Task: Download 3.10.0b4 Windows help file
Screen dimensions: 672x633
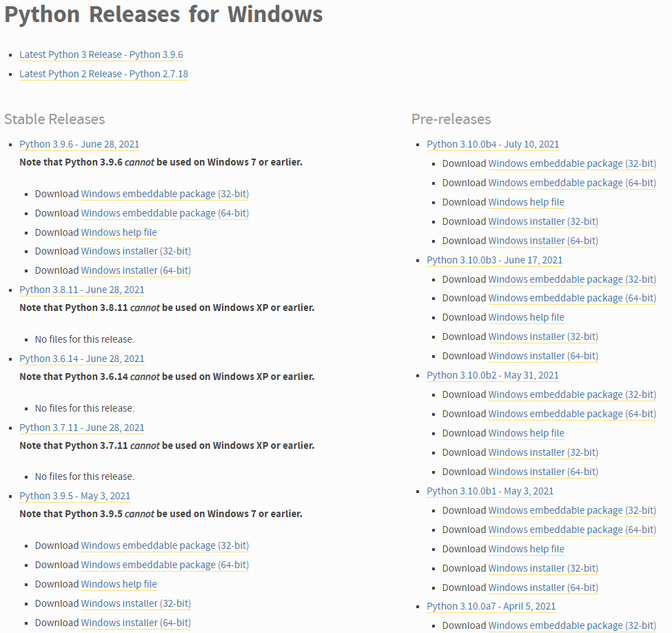Action: (x=527, y=203)
